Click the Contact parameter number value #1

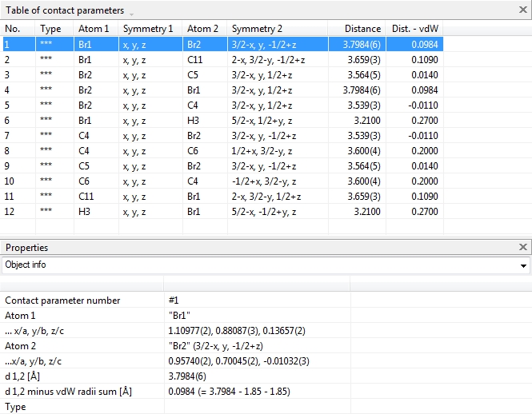point(174,301)
